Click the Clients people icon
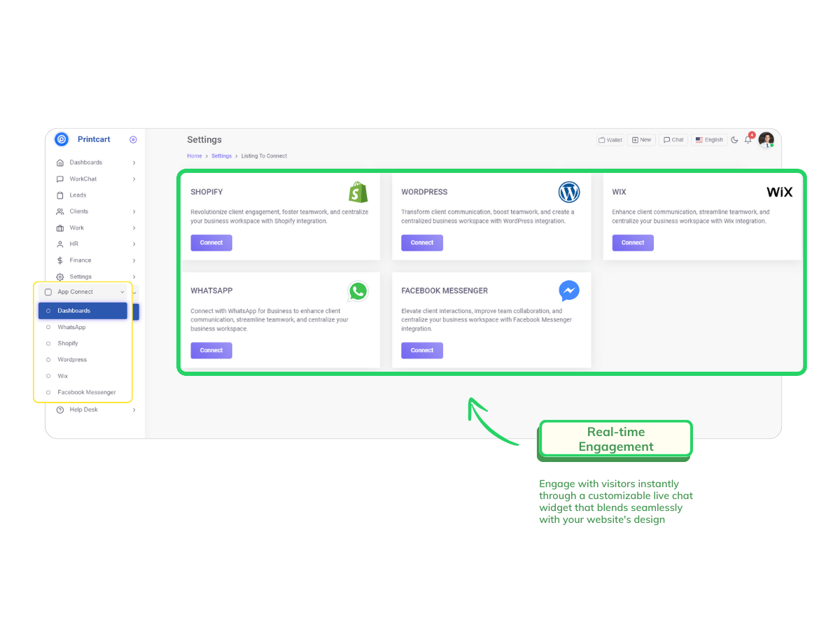Image resolution: width=840 pixels, height=630 pixels. [x=60, y=211]
